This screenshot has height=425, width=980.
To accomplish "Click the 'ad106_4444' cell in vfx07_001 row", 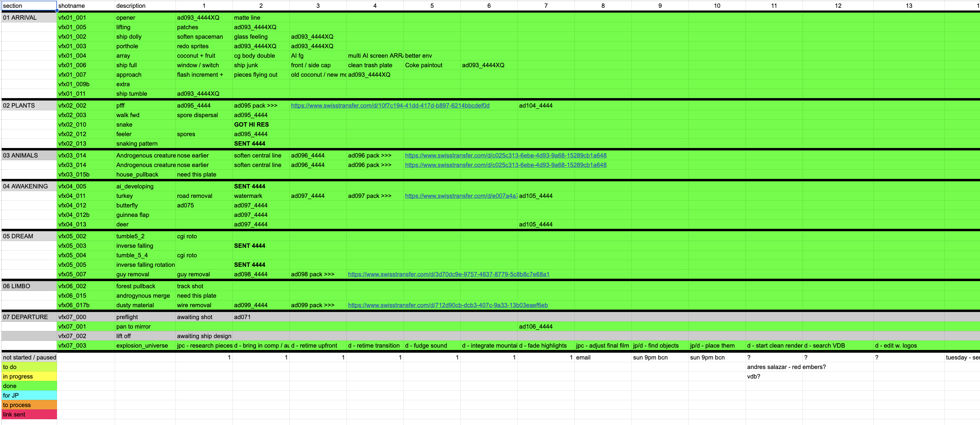I will point(546,327).
